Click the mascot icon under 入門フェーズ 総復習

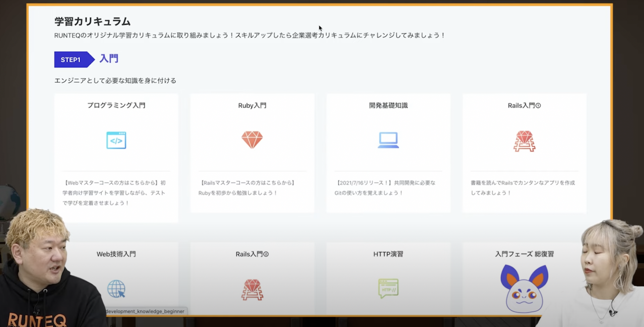click(x=524, y=289)
